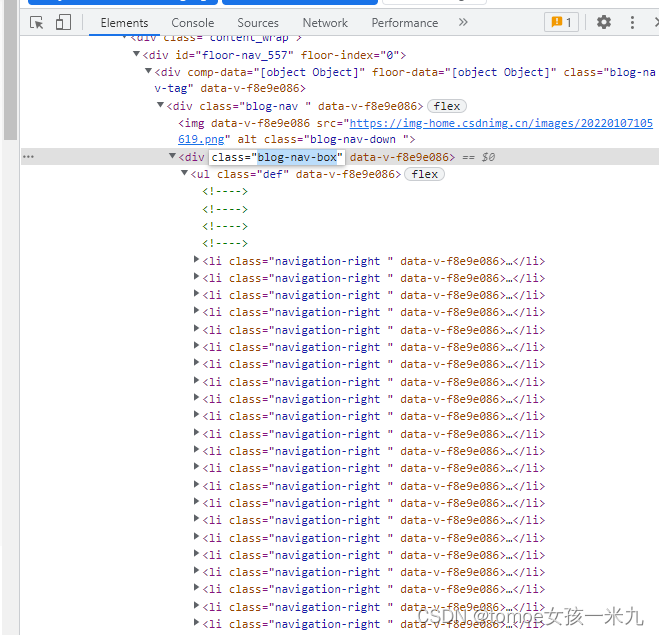Select the first <!----> comment node
Screen dimensions: 659x635
pos(225,192)
